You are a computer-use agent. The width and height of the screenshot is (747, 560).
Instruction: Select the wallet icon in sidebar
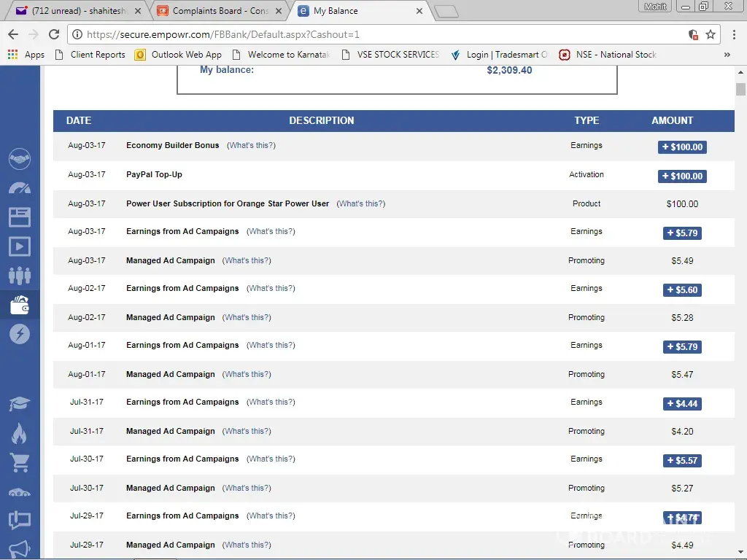20,305
